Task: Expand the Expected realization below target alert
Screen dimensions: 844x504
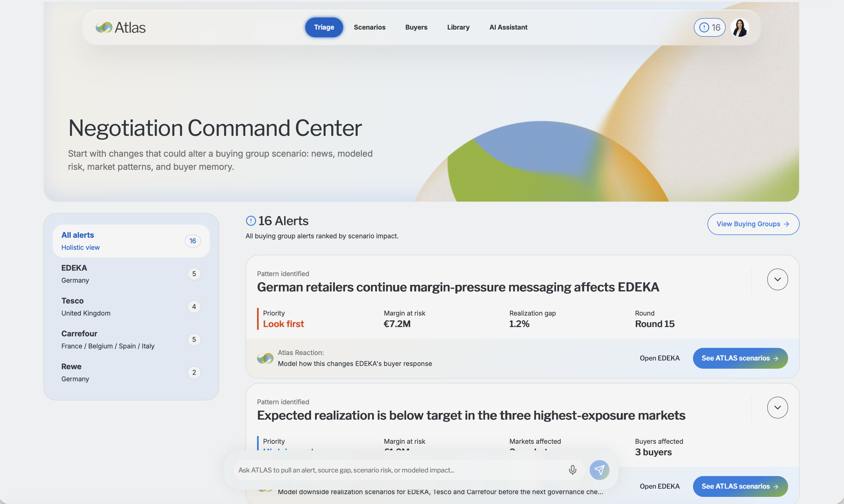Action: tap(777, 407)
